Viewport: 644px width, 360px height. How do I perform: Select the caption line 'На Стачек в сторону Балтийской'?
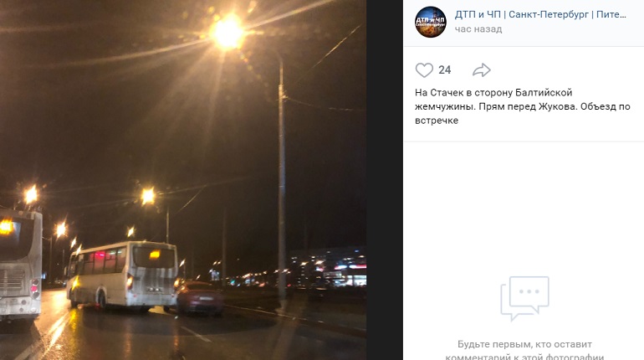pos(493,92)
